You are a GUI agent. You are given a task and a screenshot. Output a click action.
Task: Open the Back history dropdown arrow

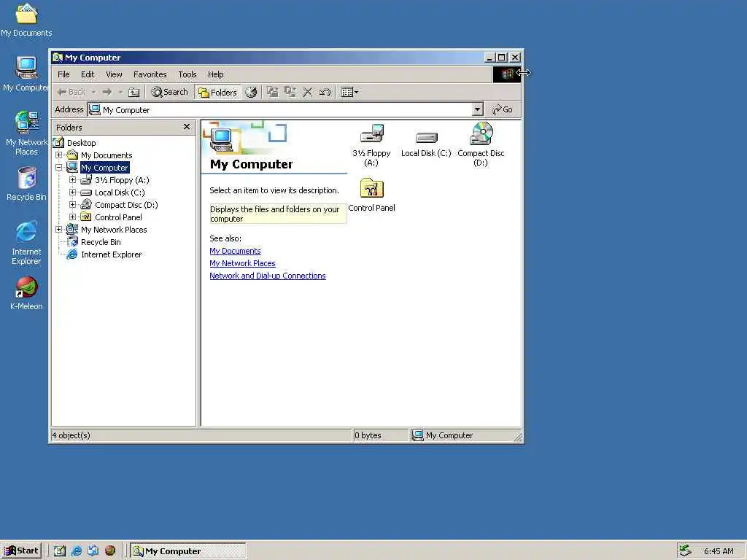(94, 92)
